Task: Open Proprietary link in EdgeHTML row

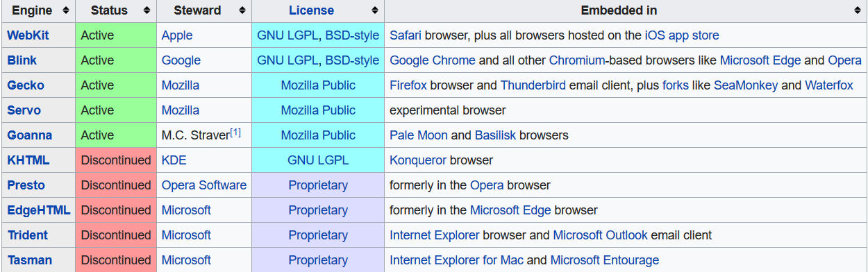Action: tap(318, 210)
